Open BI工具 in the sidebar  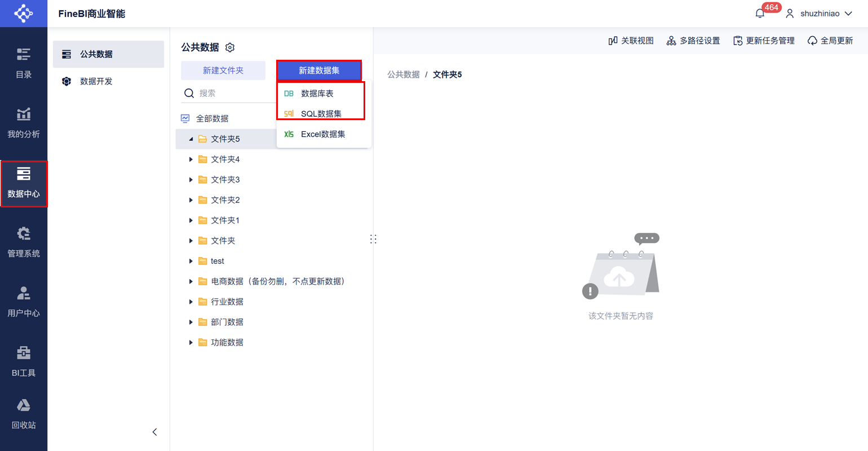(24, 362)
